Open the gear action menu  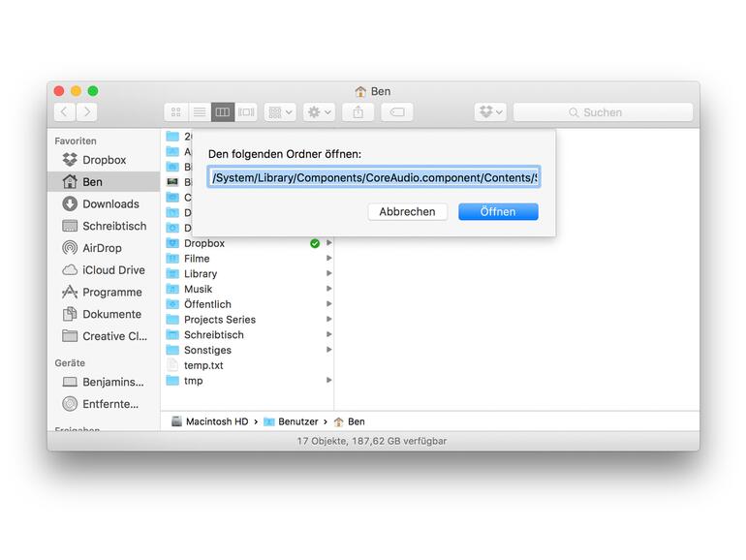(320, 112)
